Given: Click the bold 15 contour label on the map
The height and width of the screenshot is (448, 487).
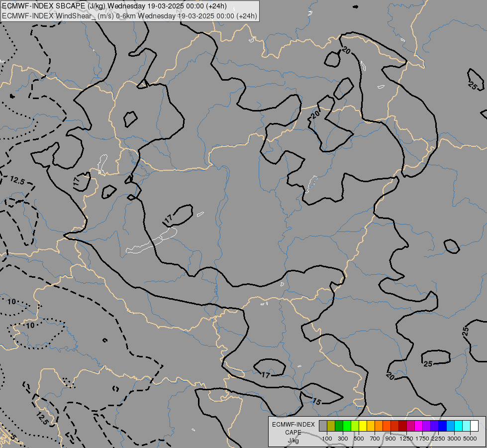Looking at the screenshot, I should click(316, 401).
